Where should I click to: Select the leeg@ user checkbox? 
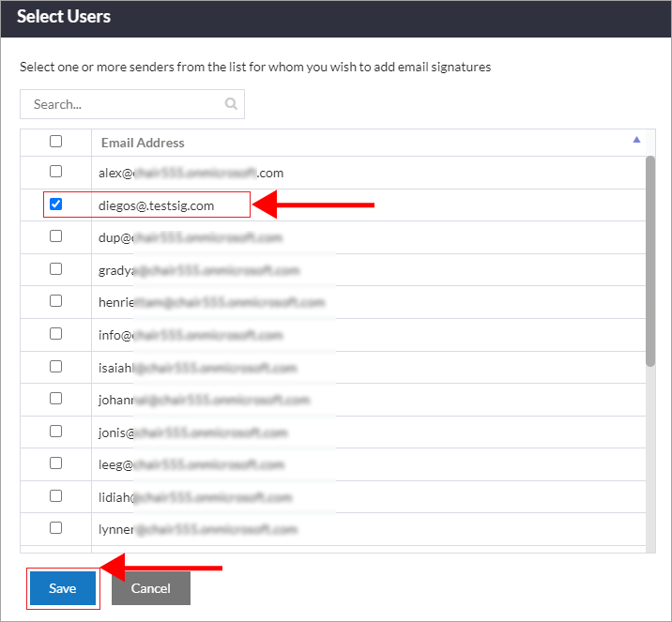[x=55, y=463]
